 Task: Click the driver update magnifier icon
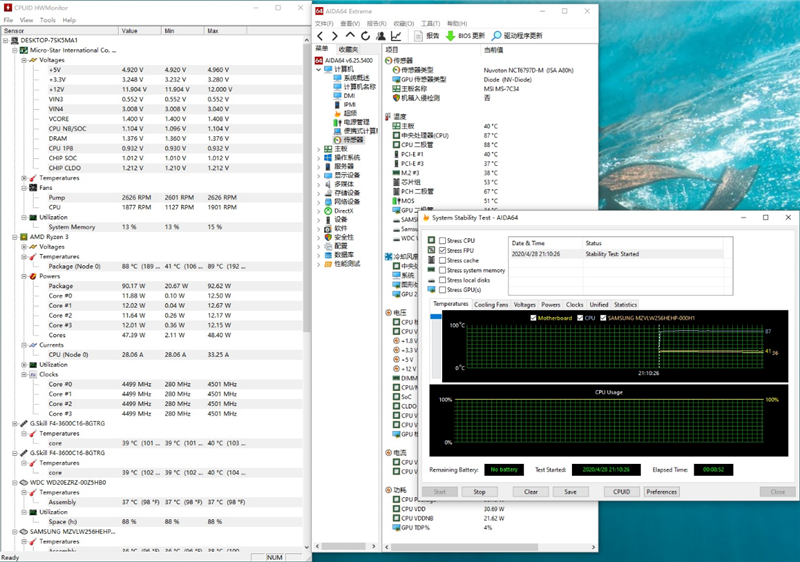coord(496,36)
